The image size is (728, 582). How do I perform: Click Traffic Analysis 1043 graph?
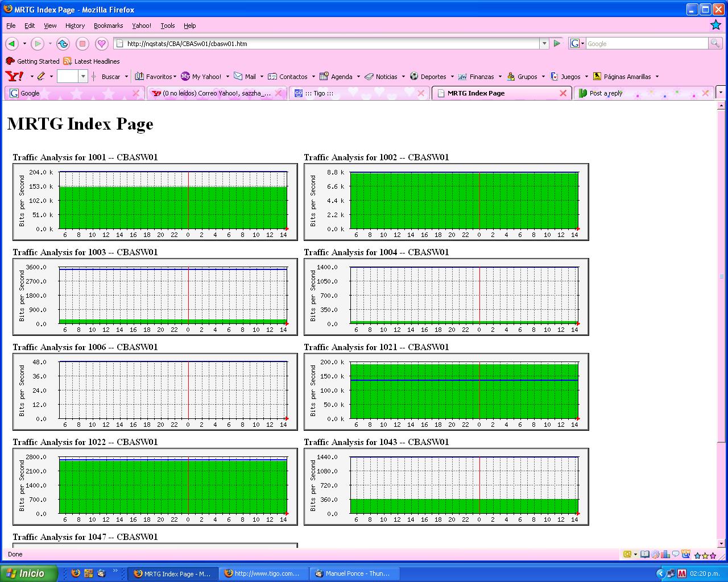click(446, 487)
